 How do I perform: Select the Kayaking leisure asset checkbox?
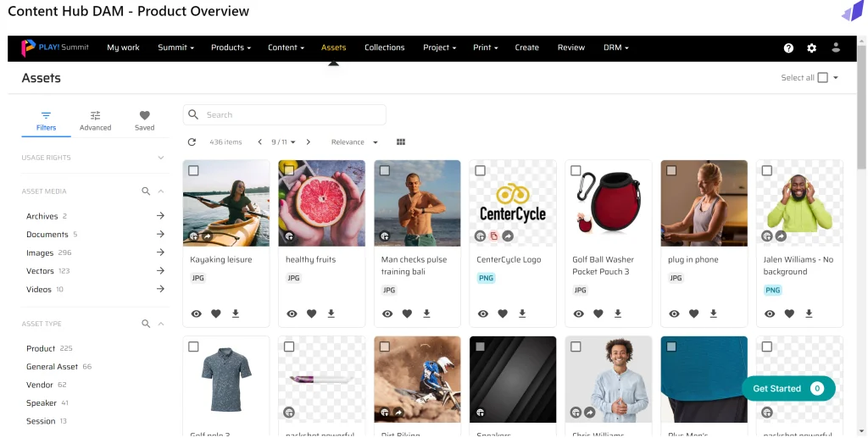tap(193, 170)
